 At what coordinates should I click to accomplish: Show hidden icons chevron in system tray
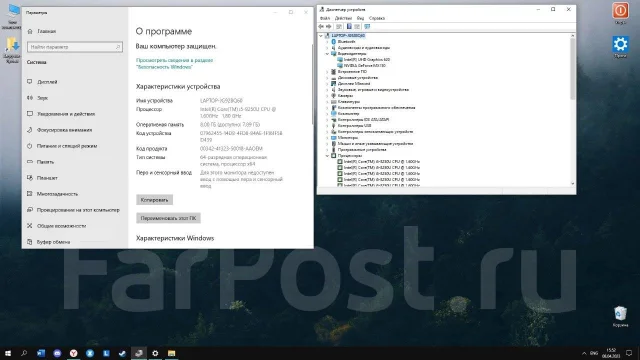(584, 353)
